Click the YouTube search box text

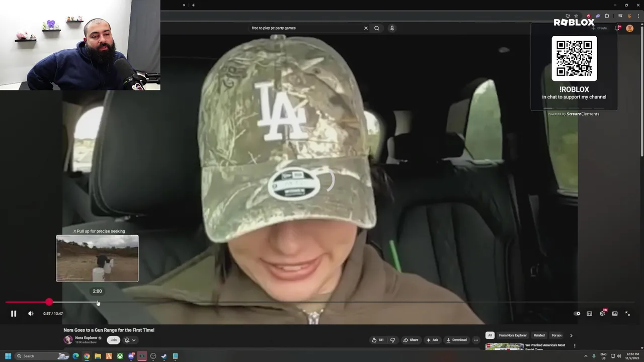click(274, 28)
